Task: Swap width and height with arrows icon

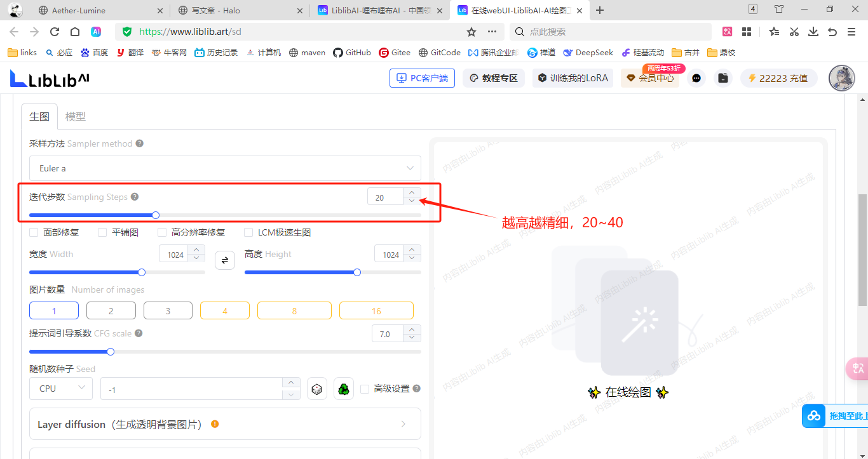Action: 225,260
